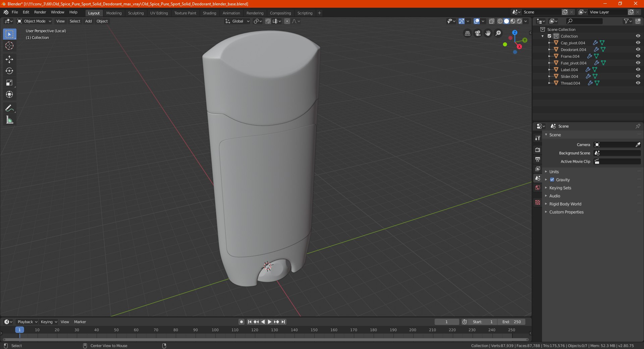Screen dimensions: 644x349
Task: Activate the 3D Cursor tool
Action: click(x=9, y=46)
